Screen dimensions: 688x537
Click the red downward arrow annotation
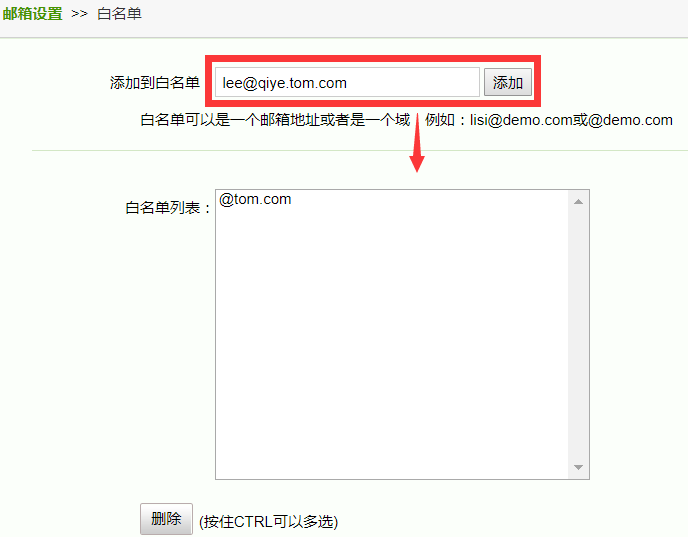(417, 143)
